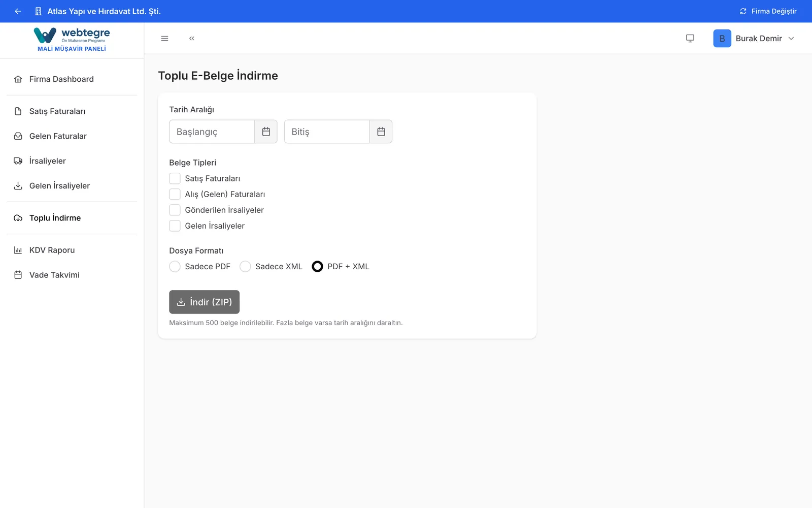Click Firma Değiştir to switch company
The width and height of the screenshot is (812, 508).
[768, 11]
